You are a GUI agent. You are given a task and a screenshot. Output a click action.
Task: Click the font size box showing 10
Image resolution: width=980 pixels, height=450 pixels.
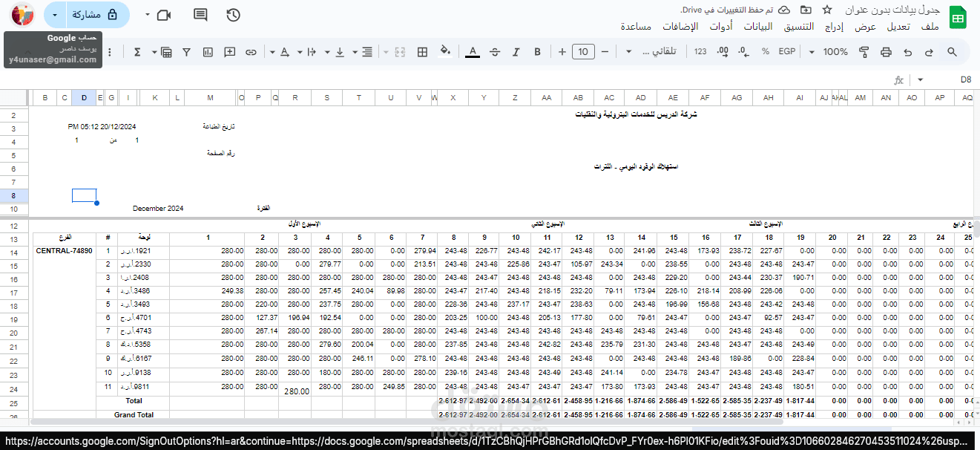click(584, 52)
